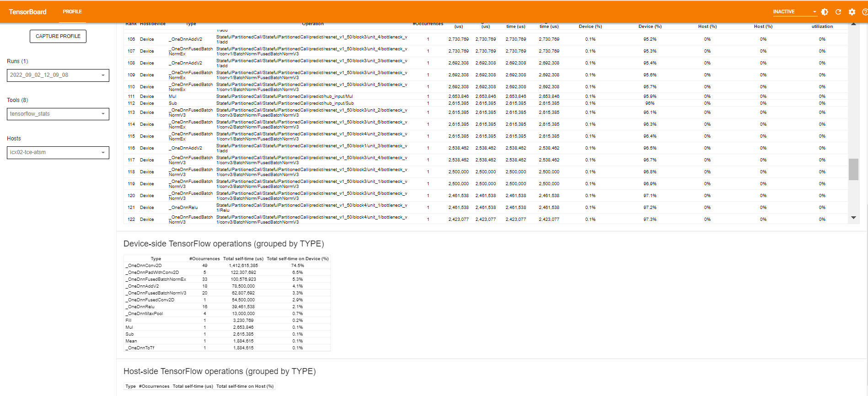Expand the tensorflow_stats Tools dropdown
The width and height of the screenshot is (868, 396).
[x=58, y=114]
